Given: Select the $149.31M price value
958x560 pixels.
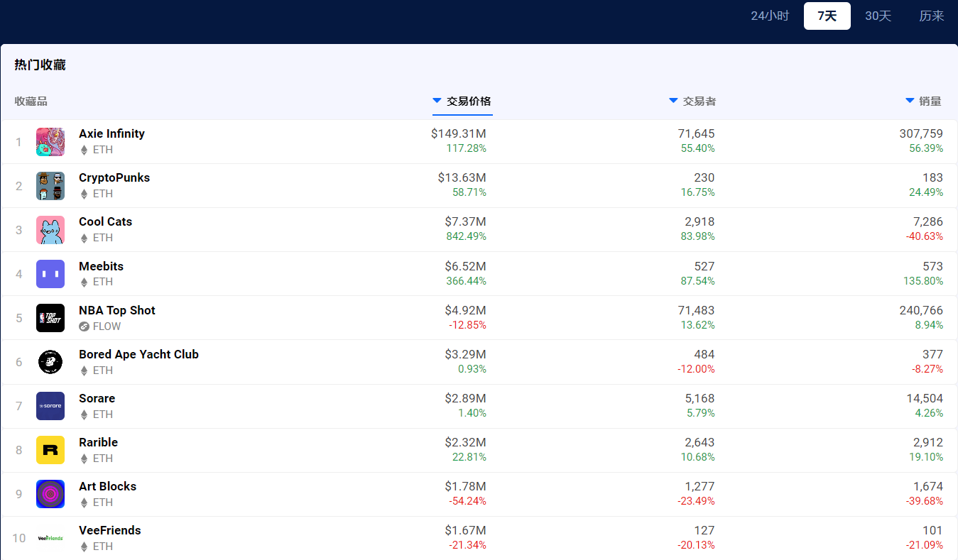Looking at the screenshot, I should (x=459, y=133).
